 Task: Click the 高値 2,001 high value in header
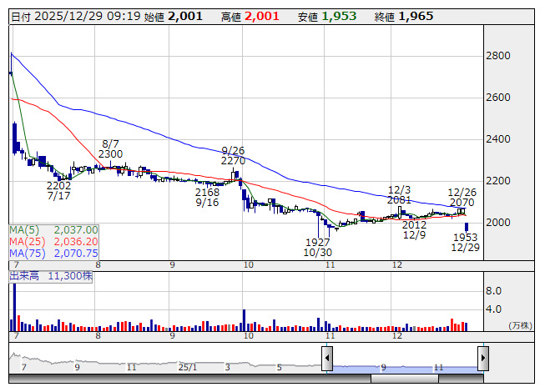coord(255,16)
